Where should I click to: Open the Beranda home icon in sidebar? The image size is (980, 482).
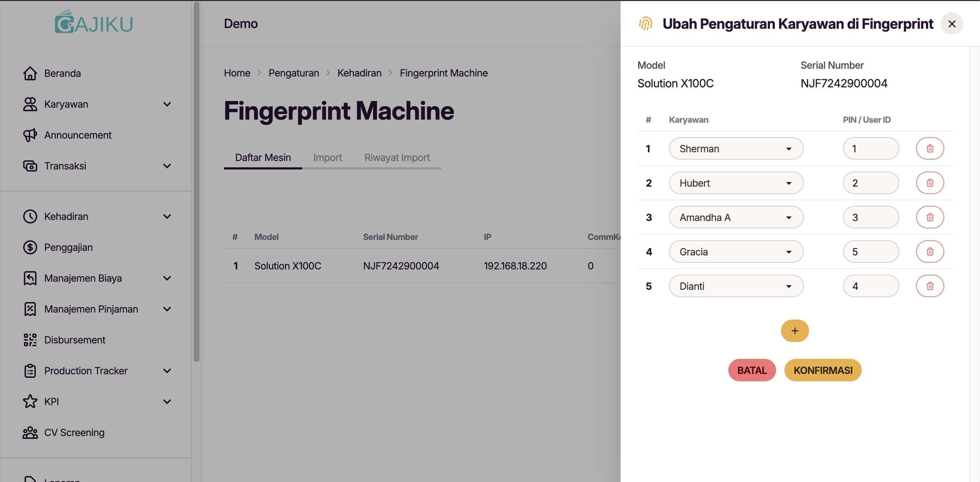[30, 73]
